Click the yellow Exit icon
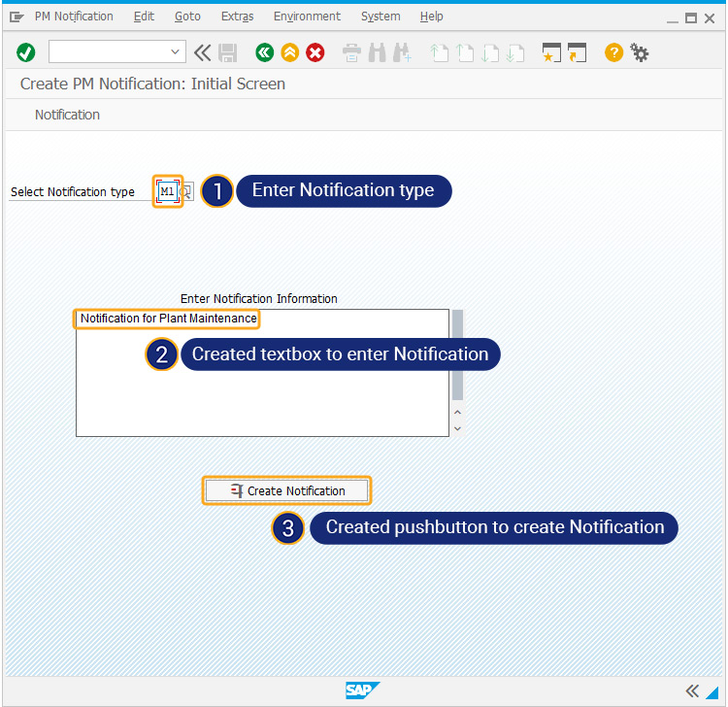 point(289,52)
